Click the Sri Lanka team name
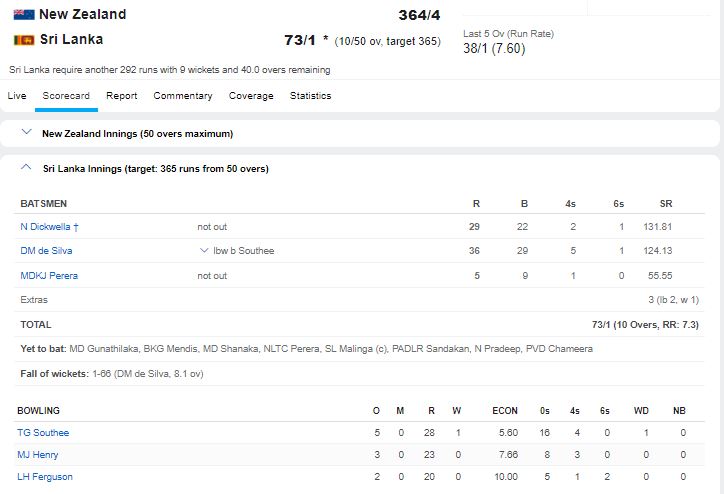 71,40
